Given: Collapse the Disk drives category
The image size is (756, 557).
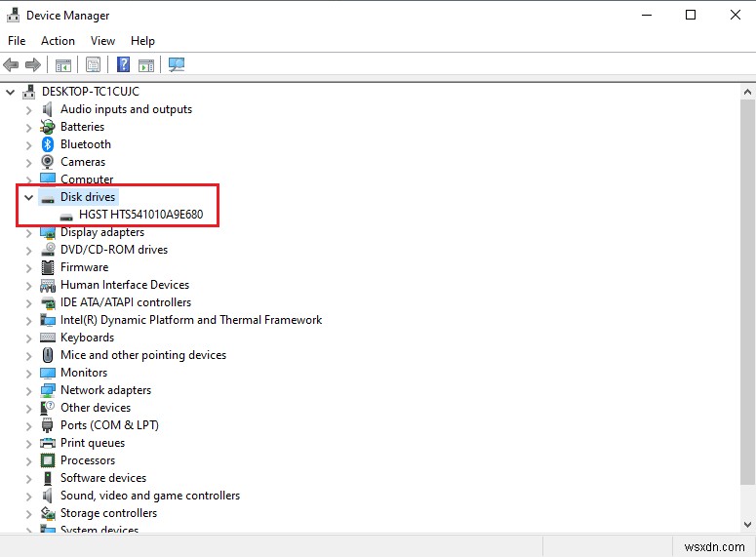Looking at the screenshot, I should click(x=29, y=197).
